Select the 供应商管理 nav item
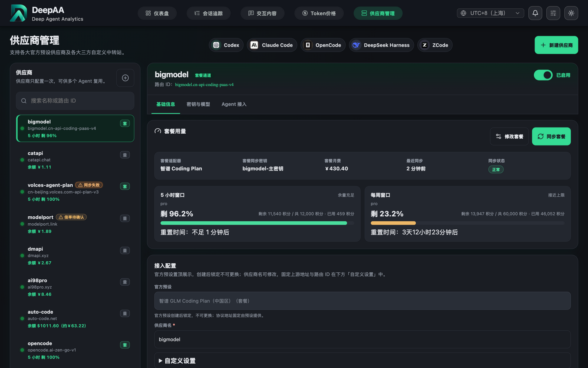 [x=378, y=13]
